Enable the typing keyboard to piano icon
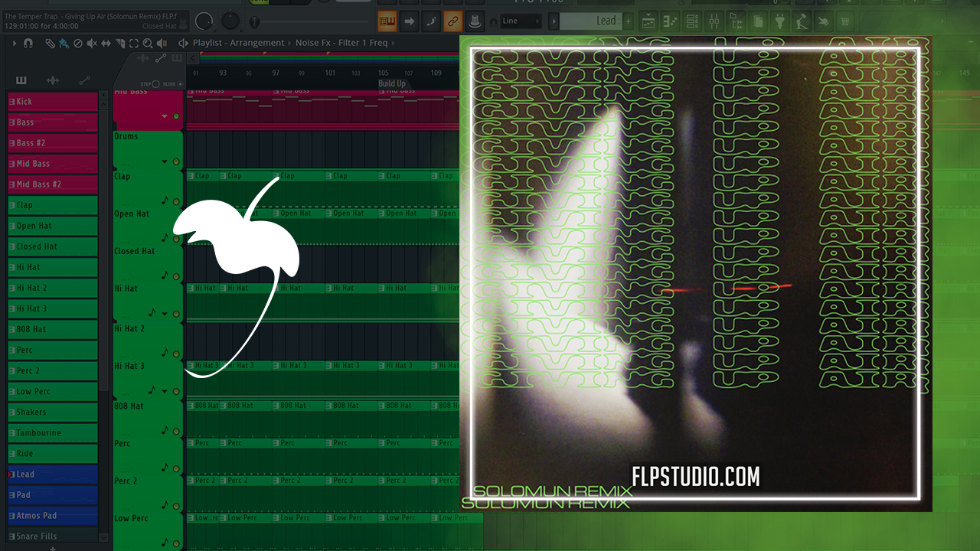Viewport: 980px width, 551px height. [x=387, y=21]
